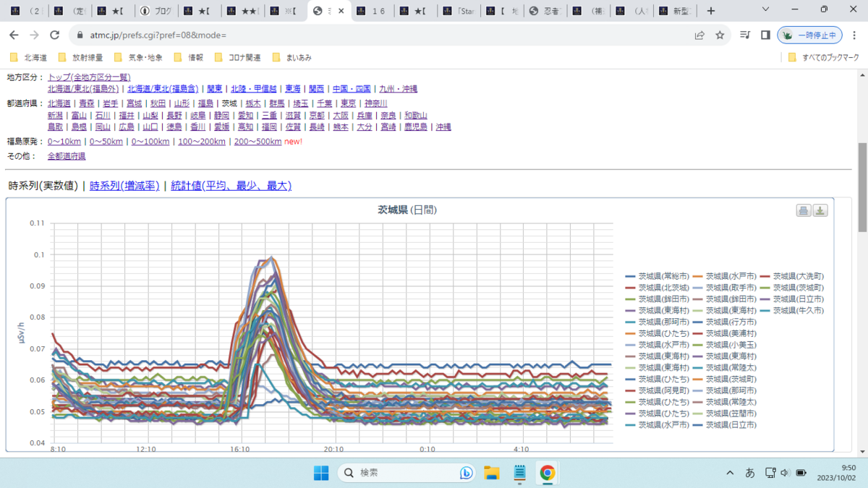Reload the page with the refresh icon

[x=54, y=35]
